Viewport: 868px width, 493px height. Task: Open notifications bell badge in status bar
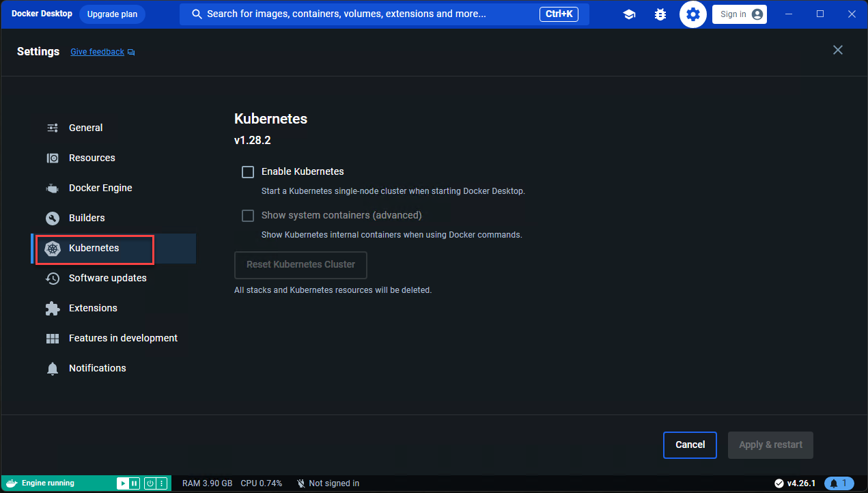point(839,483)
